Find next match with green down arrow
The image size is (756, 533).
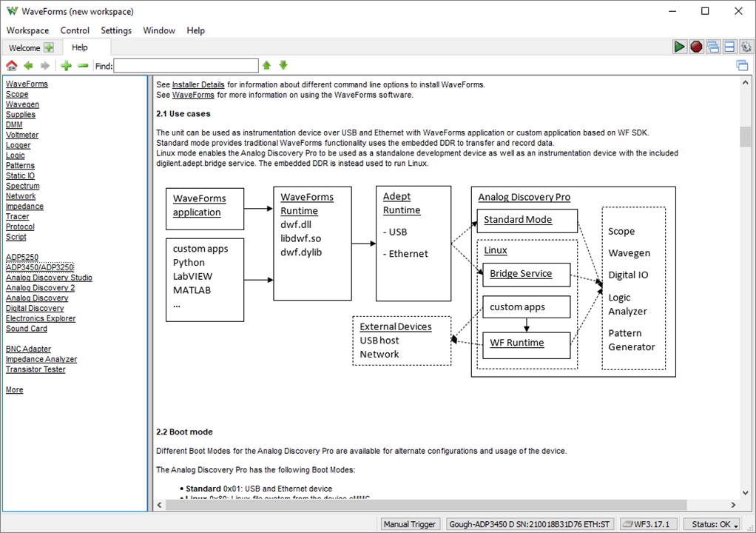pos(283,66)
